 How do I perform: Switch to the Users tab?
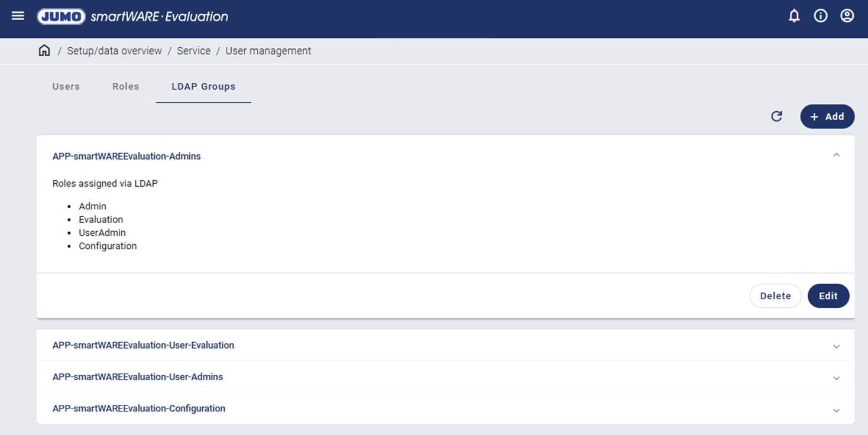66,86
